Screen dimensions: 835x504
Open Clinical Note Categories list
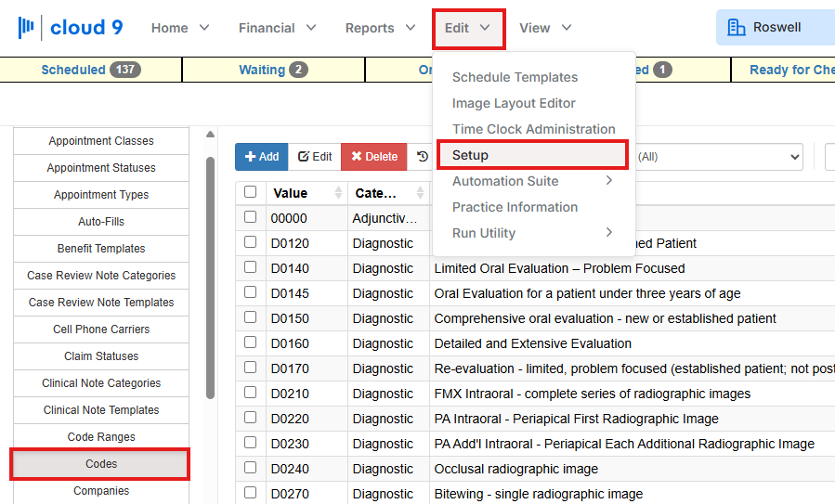(101, 383)
